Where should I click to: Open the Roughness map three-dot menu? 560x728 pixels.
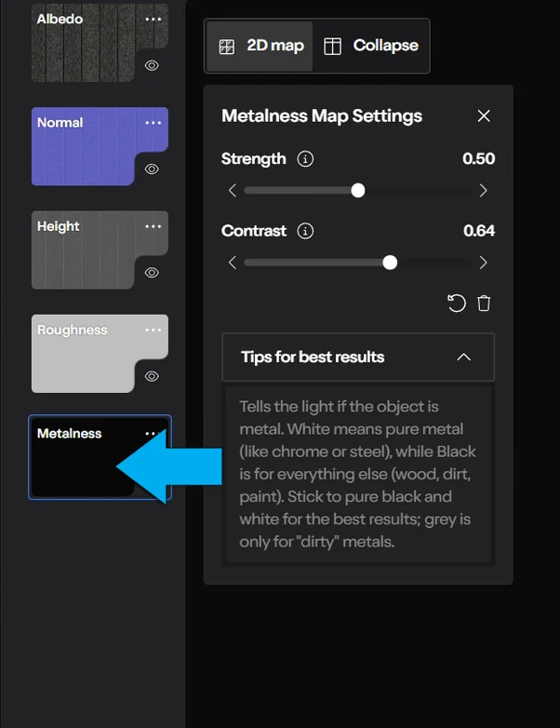153,330
